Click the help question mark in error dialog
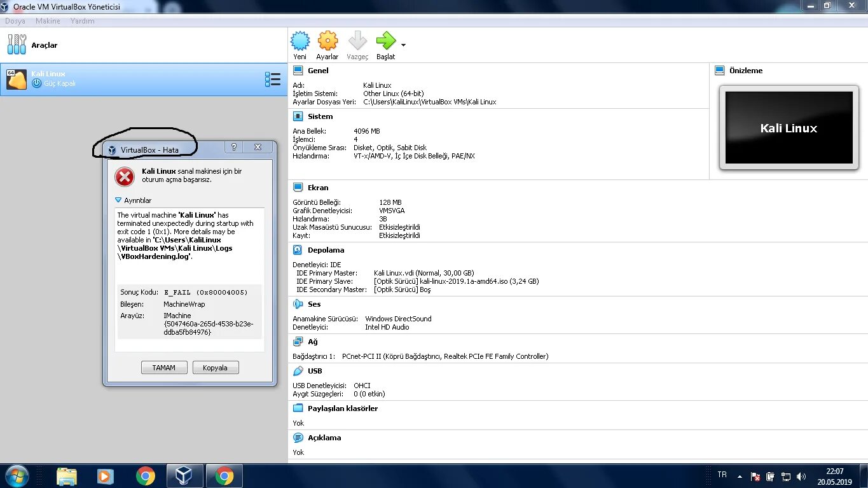868x488 pixels. pyautogui.click(x=233, y=147)
